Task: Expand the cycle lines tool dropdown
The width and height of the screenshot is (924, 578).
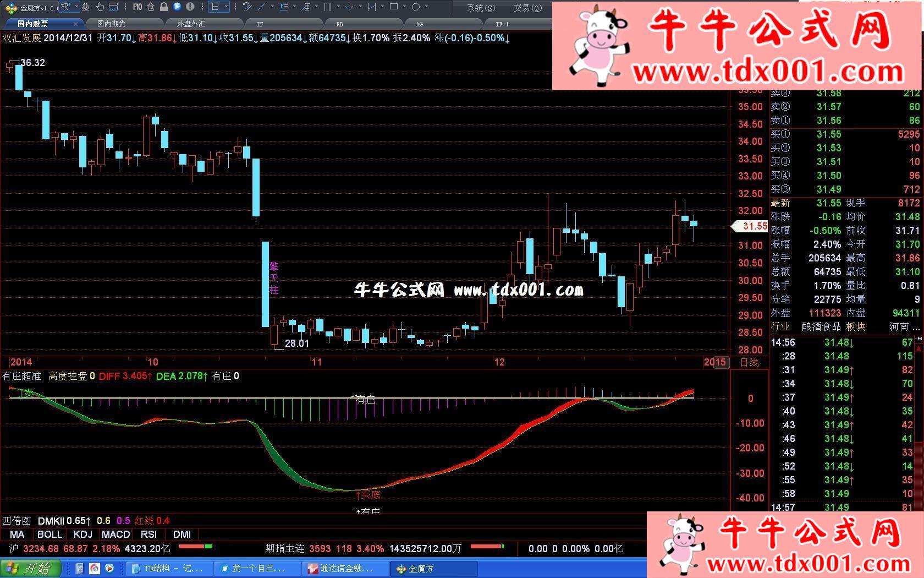Action: pos(338,7)
